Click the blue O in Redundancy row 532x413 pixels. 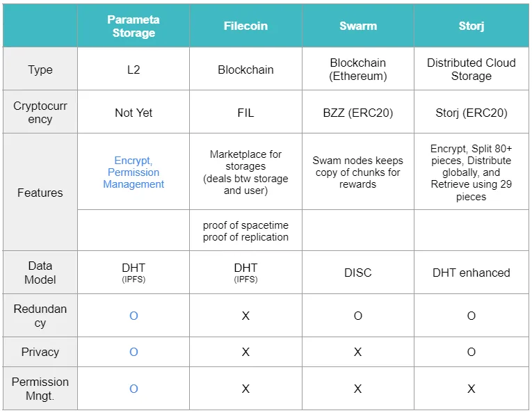pyautogui.click(x=134, y=316)
